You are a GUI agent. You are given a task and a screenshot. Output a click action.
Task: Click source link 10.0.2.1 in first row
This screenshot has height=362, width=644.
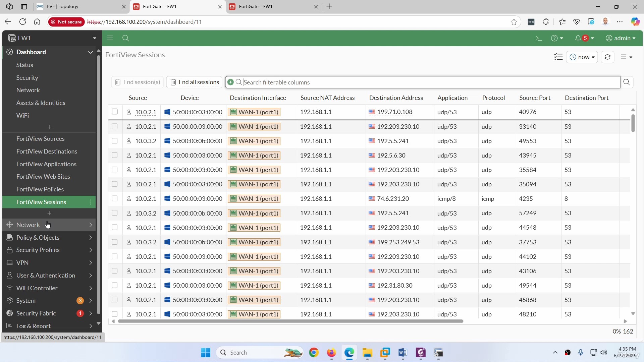point(146,112)
